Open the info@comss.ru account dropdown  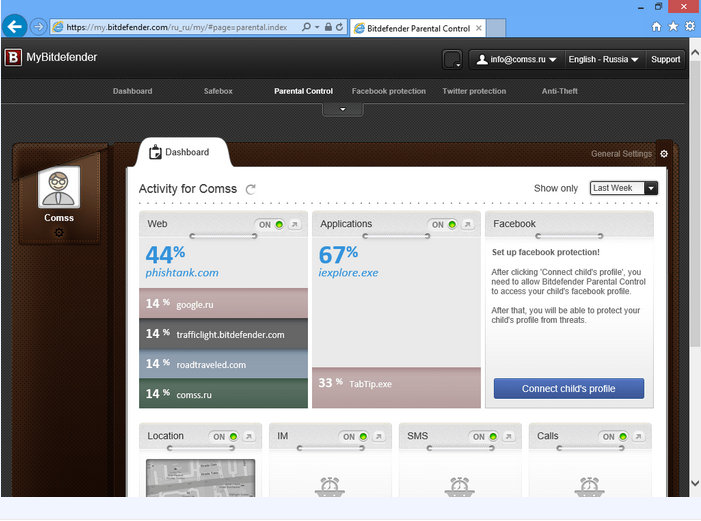516,59
